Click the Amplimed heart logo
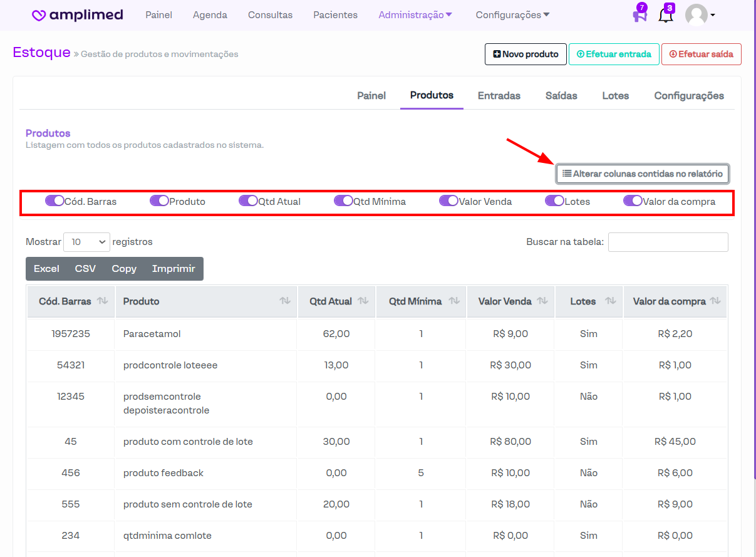756x557 pixels. 39,15
